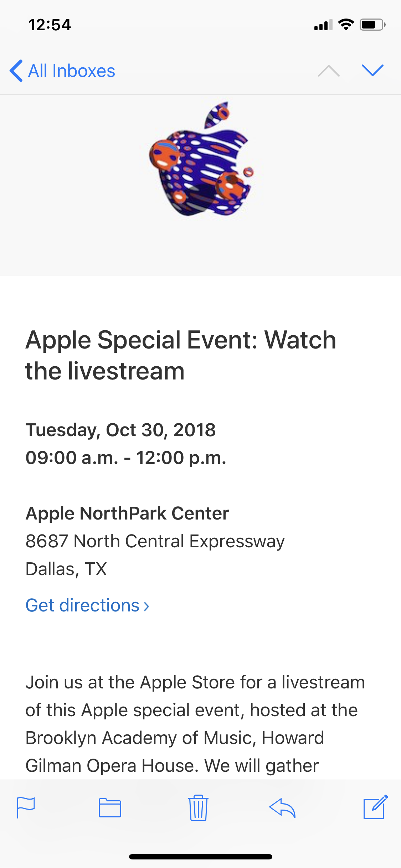Tap the reply arrow icon
Image resolution: width=401 pixels, height=868 pixels.
[x=282, y=807]
